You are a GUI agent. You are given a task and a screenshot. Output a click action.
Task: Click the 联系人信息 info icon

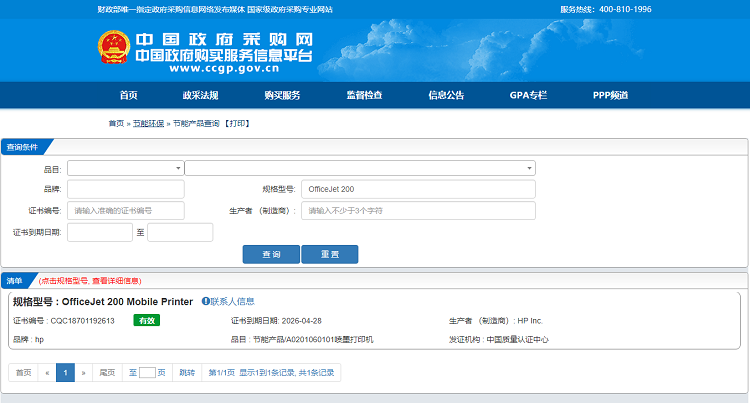[206, 301]
